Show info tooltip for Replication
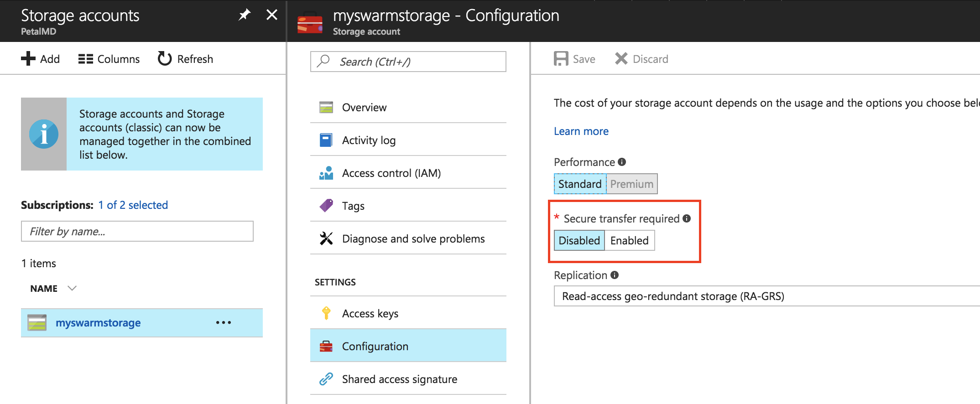The height and width of the screenshot is (404, 980). (x=615, y=275)
